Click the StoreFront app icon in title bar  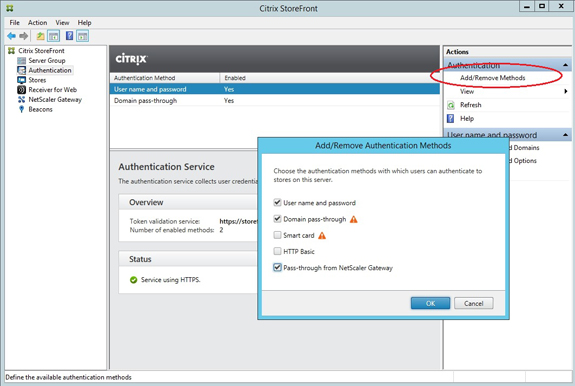click(x=10, y=8)
